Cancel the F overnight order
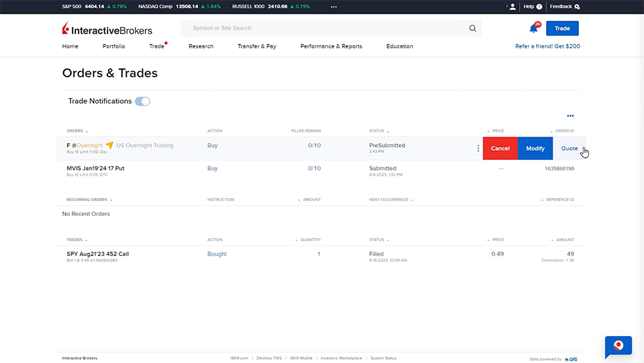644x363 pixels. (x=500, y=148)
